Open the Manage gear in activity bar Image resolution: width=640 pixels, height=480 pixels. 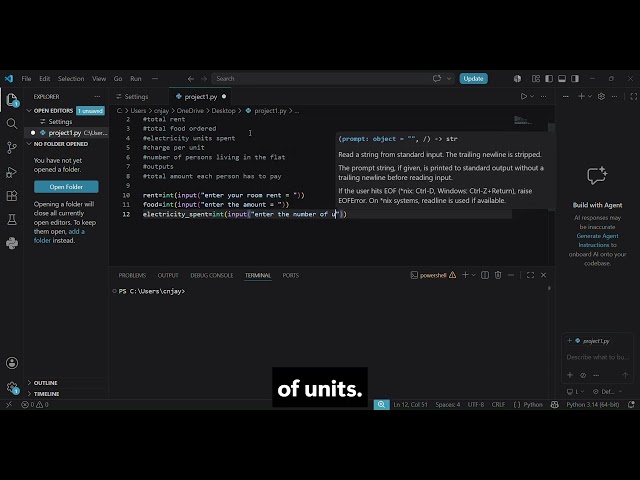(x=12, y=387)
